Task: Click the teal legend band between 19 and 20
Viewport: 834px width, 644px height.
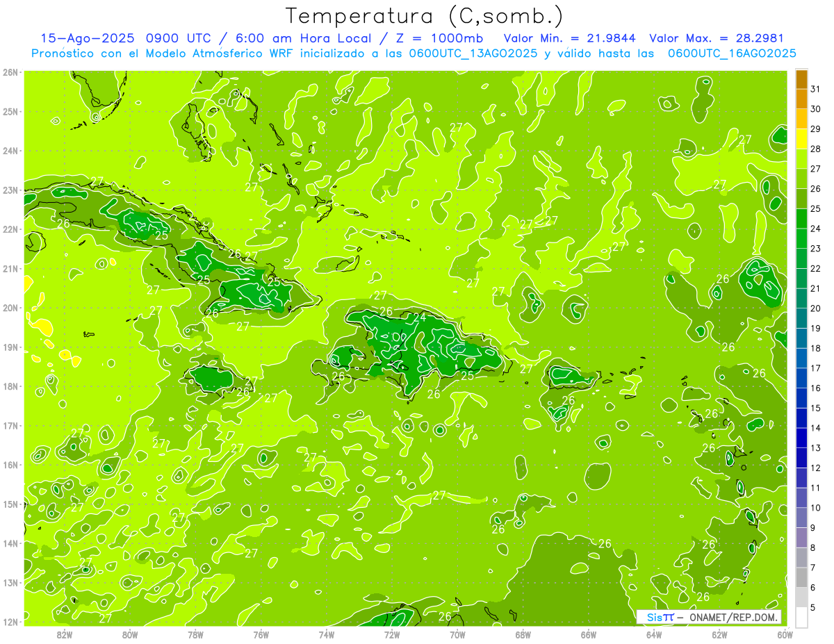Action: point(801,318)
